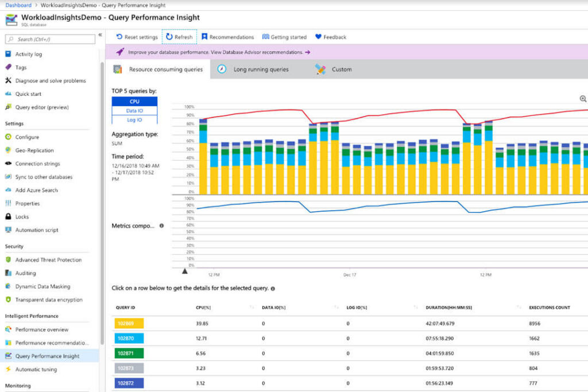The image size is (588, 392).
Task: Open the Dashboard breadcrumb link
Action: coord(18,5)
